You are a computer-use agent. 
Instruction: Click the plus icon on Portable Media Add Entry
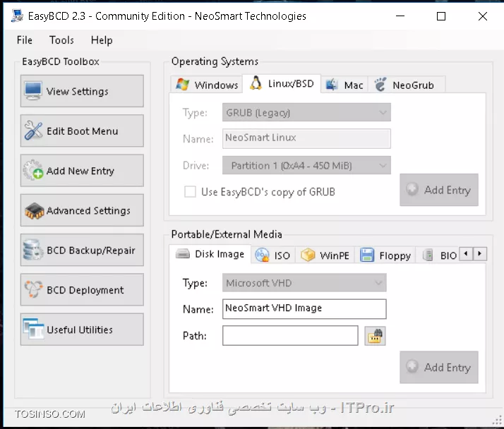pyautogui.click(x=412, y=366)
